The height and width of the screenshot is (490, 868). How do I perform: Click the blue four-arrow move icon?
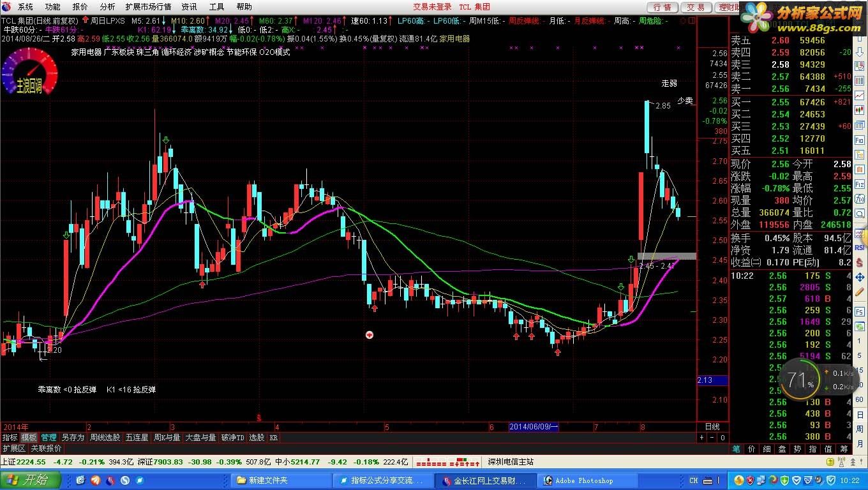860,276
